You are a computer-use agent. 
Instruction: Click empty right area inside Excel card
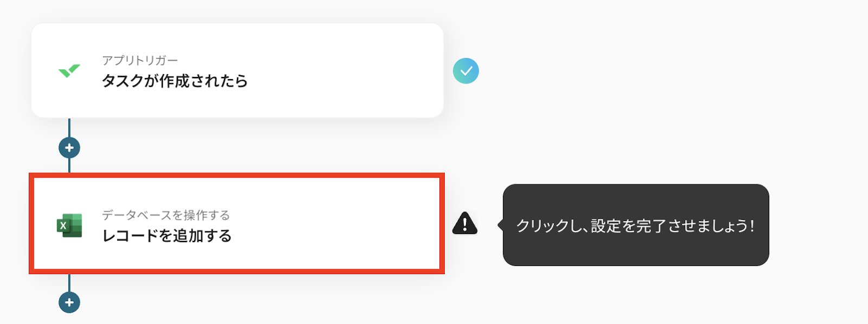(x=353, y=225)
